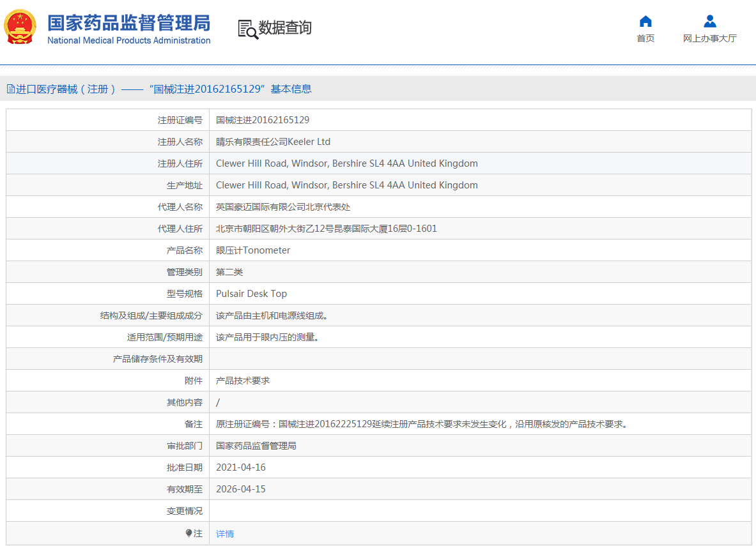756x546 pixels.
Task: Click the blue home icon
Action: coord(645,21)
